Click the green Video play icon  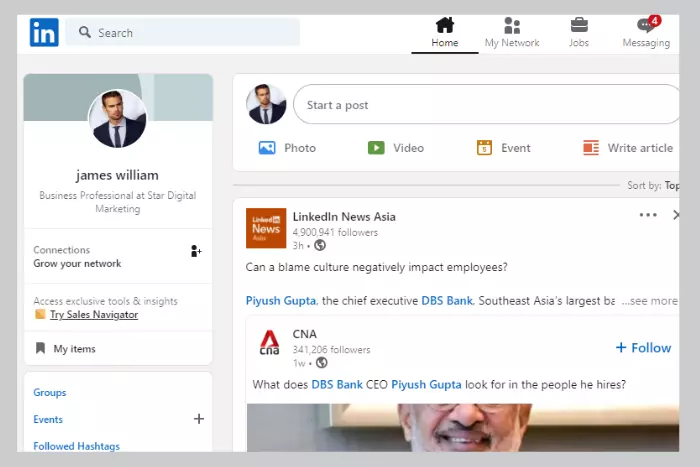tap(376, 147)
